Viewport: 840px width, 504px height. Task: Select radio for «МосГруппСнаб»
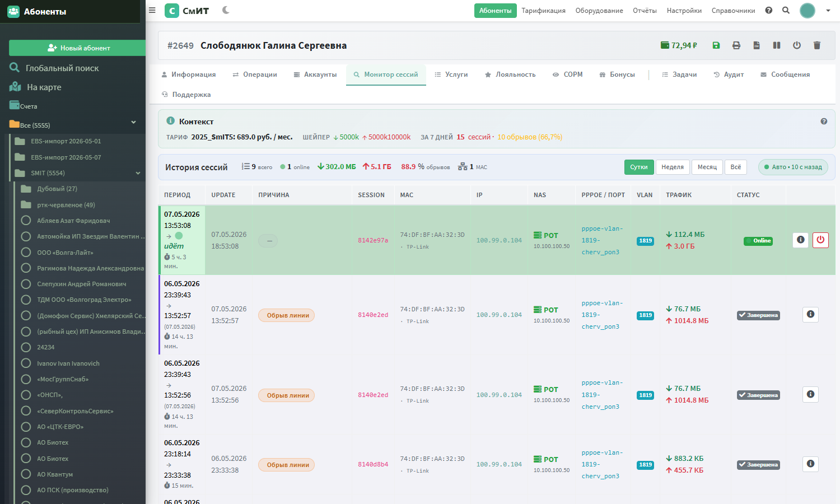click(x=26, y=379)
